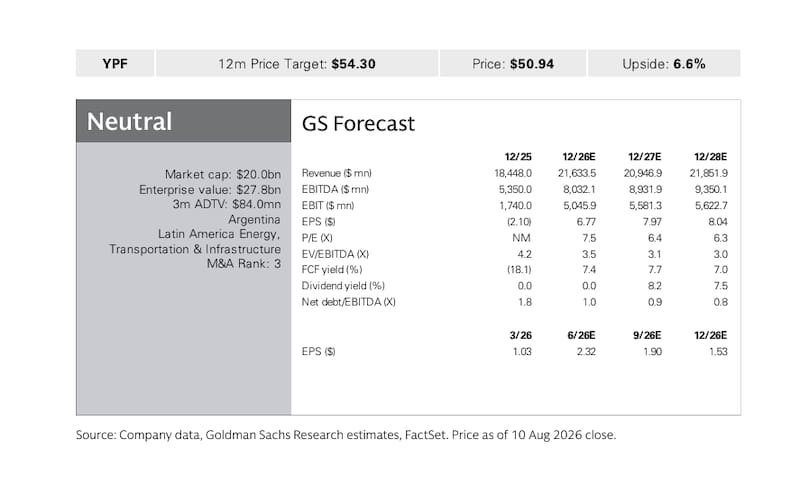The height and width of the screenshot is (494, 800).
Task: Select the Enterprise value $27.8bn text
Action: (210, 190)
